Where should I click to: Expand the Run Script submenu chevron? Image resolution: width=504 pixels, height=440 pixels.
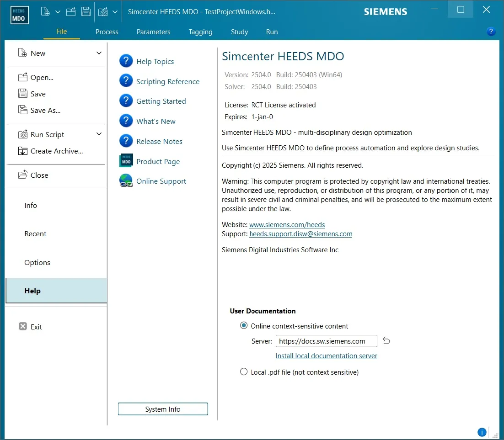[x=99, y=134]
